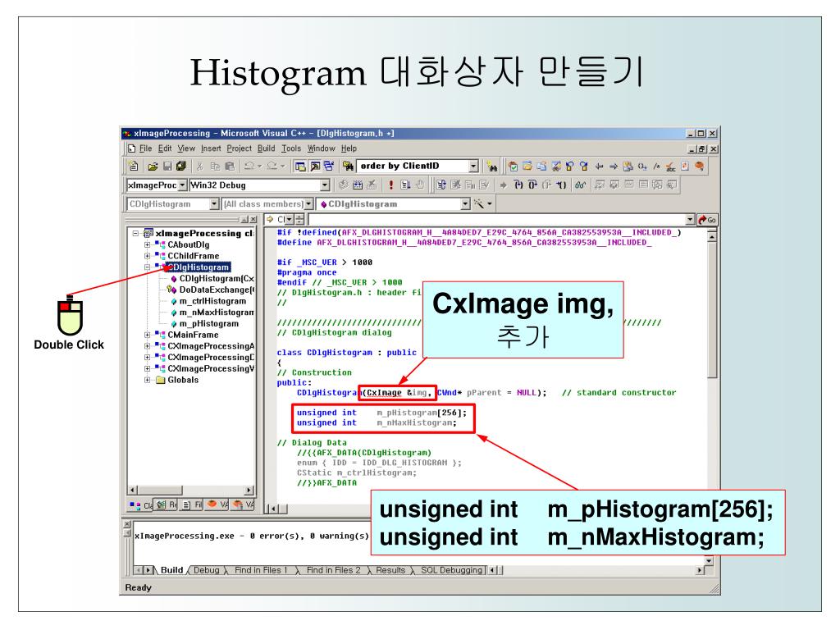840x630 pixels.
Task: Click the WizardBar magic wand icon
Action: [478, 204]
